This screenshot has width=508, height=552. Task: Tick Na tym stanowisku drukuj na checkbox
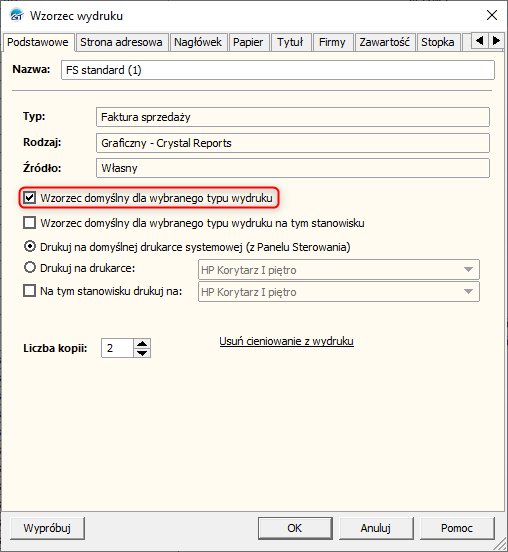tap(30, 291)
